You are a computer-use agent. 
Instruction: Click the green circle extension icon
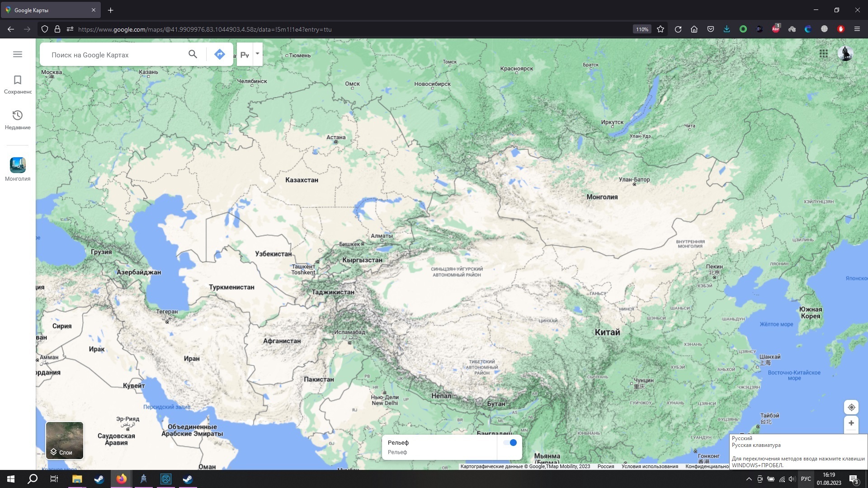pos(743,29)
